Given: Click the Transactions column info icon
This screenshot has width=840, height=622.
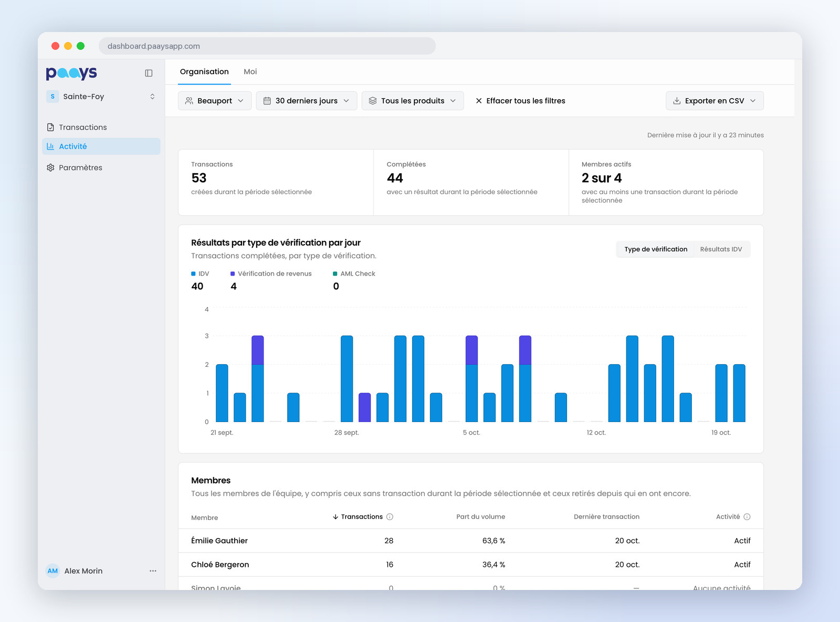Looking at the screenshot, I should coord(390,517).
